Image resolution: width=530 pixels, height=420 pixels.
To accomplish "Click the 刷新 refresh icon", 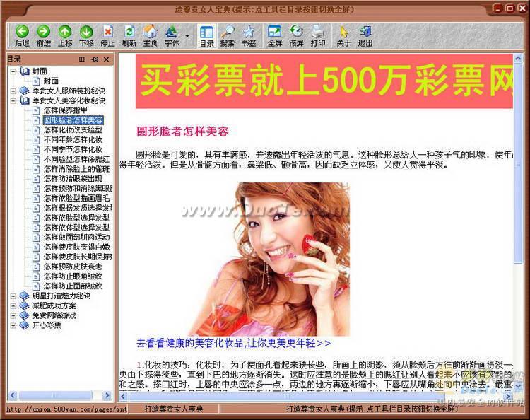I will pyautogui.click(x=129, y=32).
